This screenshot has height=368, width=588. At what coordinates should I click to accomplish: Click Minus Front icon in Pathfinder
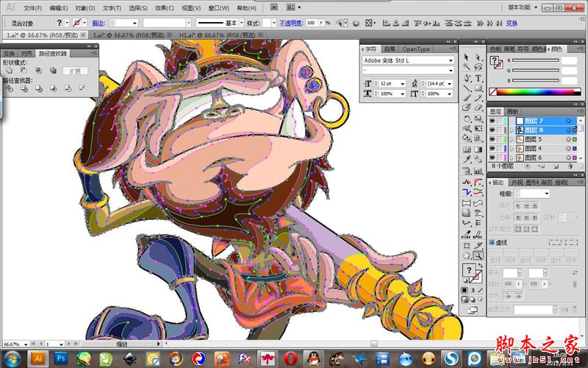point(24,70)
